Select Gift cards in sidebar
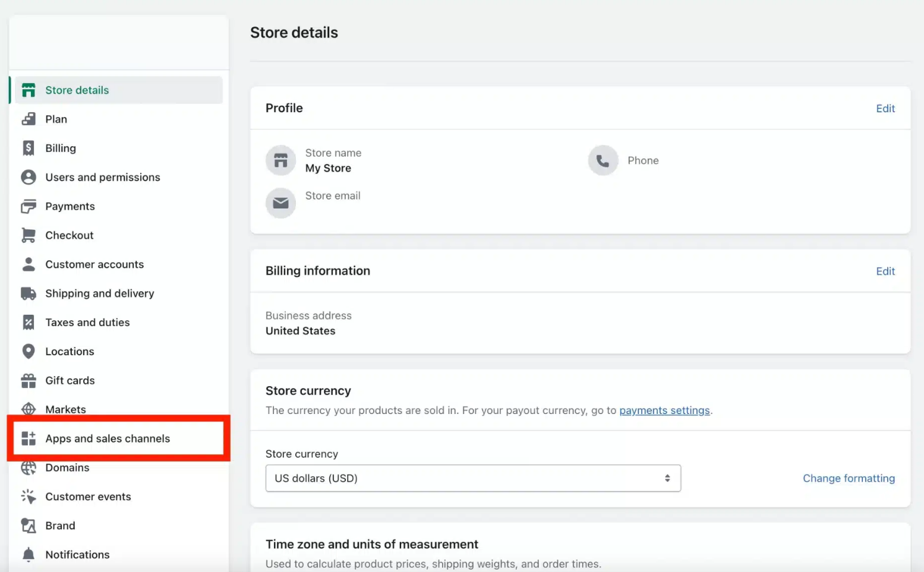The height and width of the screenshot is (572, 924). tap(119, 381)
